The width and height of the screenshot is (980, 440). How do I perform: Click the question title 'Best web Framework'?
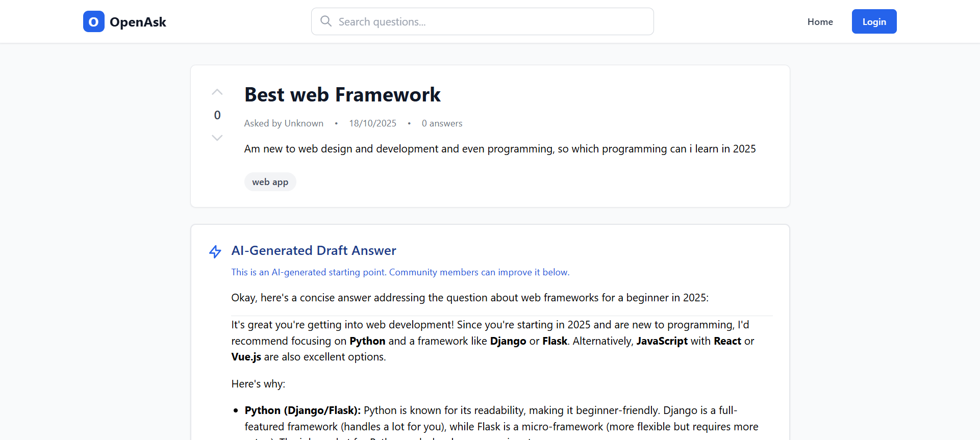point(342,95)
